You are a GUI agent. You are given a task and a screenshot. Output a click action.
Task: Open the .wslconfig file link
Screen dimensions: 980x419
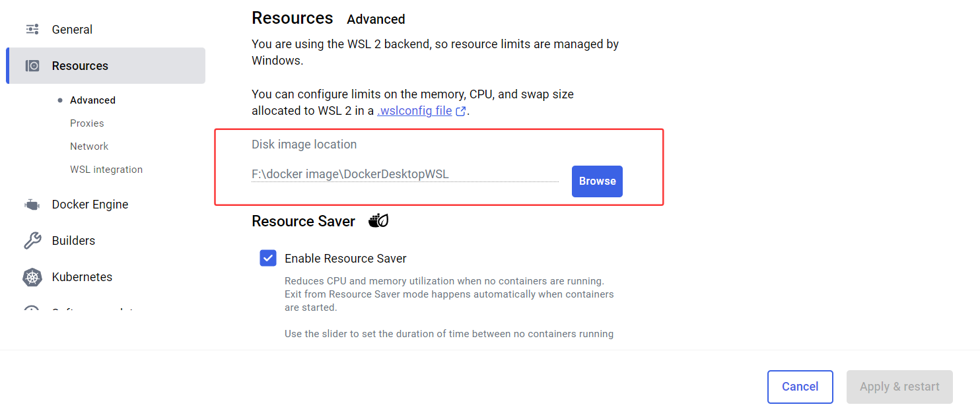coord(414,112)
